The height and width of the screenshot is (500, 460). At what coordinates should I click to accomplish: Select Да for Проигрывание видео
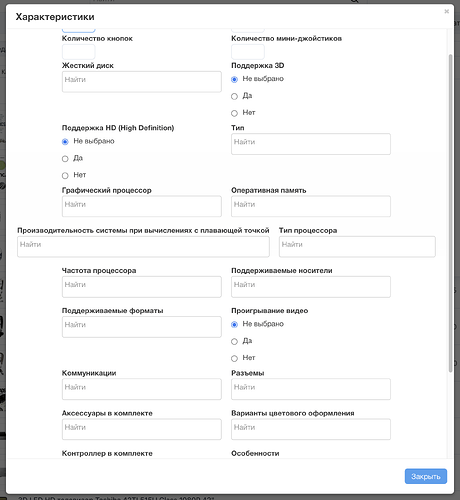(234, 341)
